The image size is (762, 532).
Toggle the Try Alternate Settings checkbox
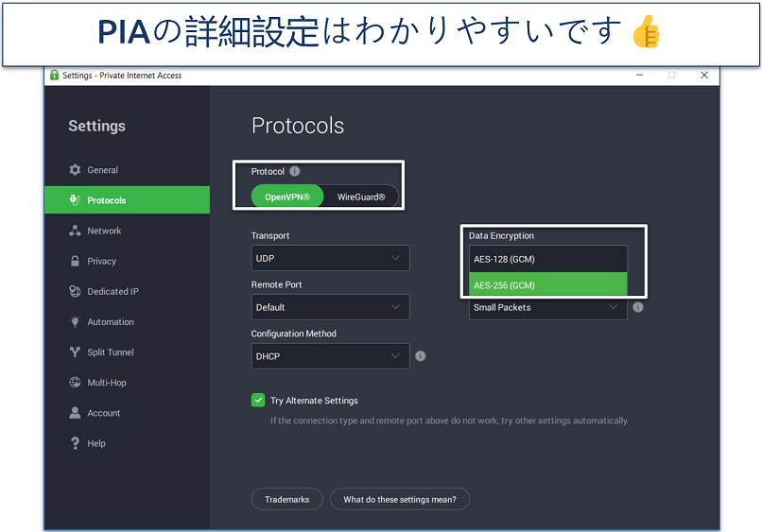(x=258, y=400)
